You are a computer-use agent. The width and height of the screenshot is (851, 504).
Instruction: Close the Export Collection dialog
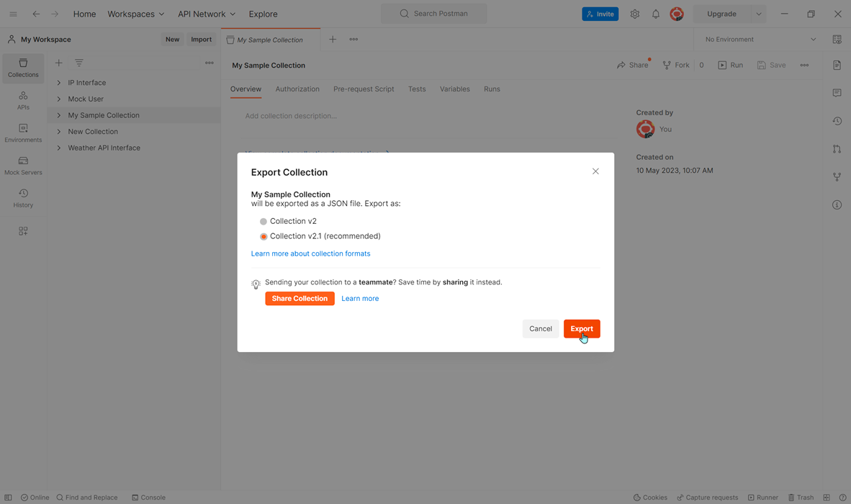coord(595,171)
